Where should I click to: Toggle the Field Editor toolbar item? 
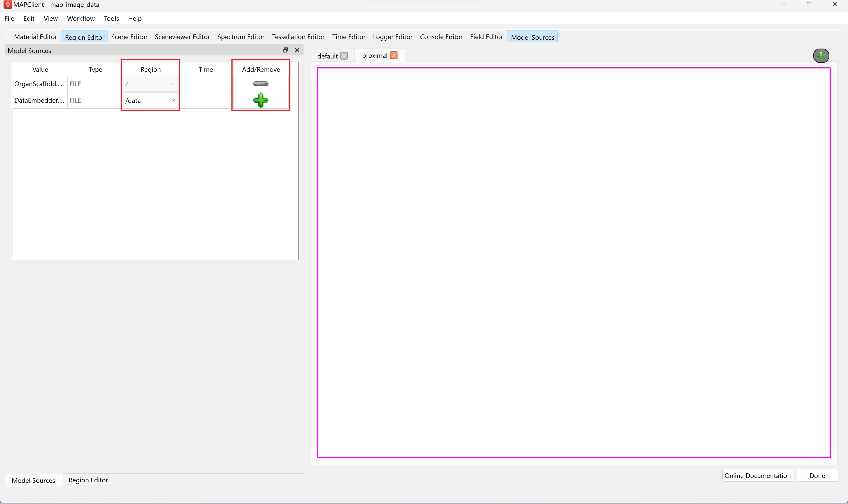tap(486, 37)
